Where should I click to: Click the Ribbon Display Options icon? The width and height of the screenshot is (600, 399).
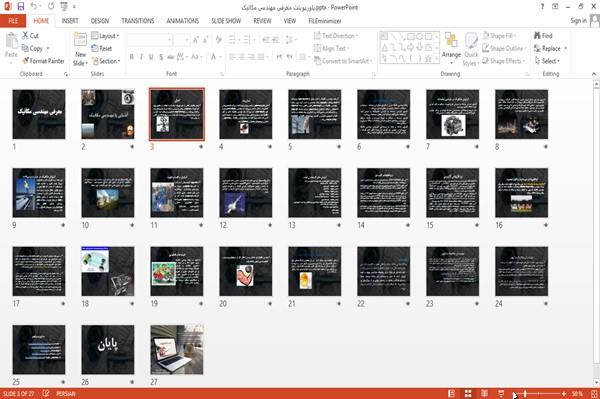pos(555,7)
